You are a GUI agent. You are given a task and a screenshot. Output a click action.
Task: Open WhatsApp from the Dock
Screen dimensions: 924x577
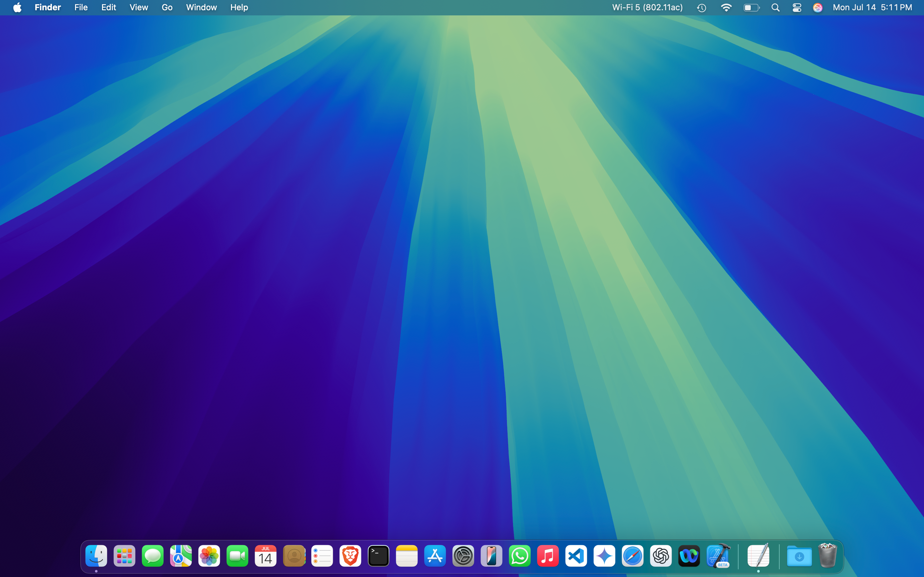520,556
